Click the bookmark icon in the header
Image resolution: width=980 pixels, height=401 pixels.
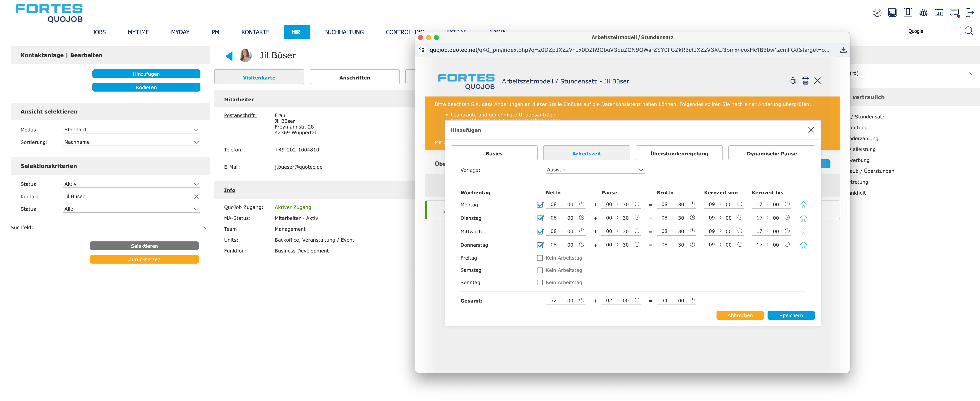coord(908,13)
